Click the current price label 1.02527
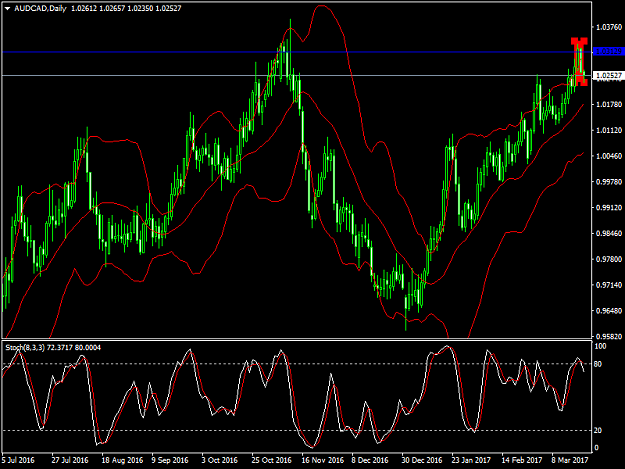Viewport: 625px width, 469px height. tap(607, 75)
